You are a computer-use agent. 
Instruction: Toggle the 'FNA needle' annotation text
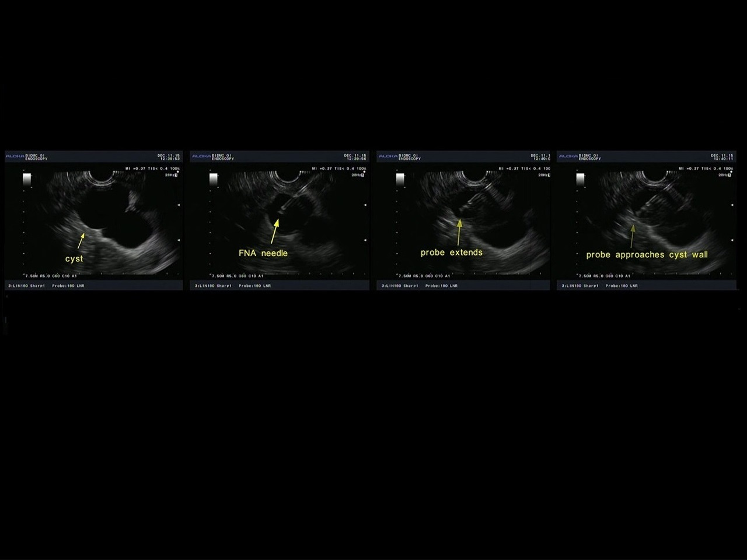pos(263,253)
